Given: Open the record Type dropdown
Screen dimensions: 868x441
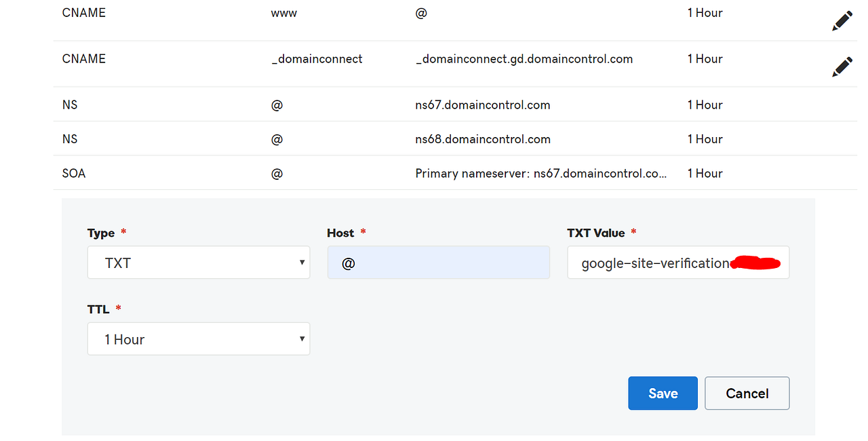Looking at the screenshot, I should [199, 263].
